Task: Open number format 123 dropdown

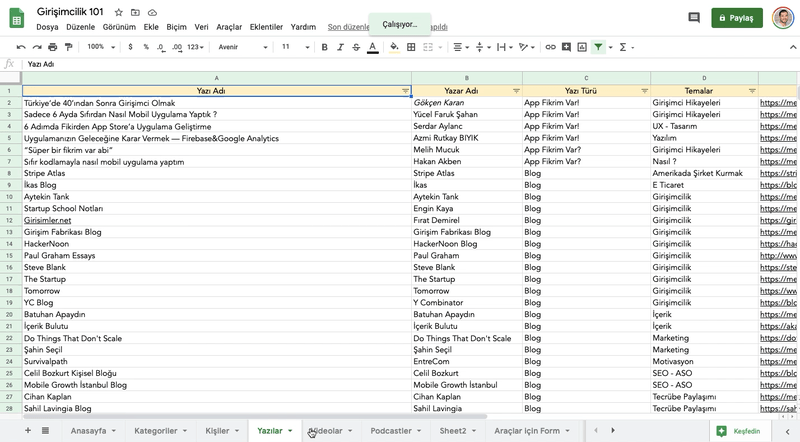Action: point(195,47)
